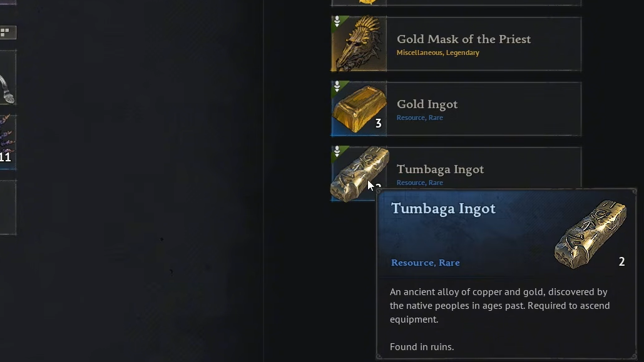Click the quantity 2 in the tooltip

click(x=622, y=261)
